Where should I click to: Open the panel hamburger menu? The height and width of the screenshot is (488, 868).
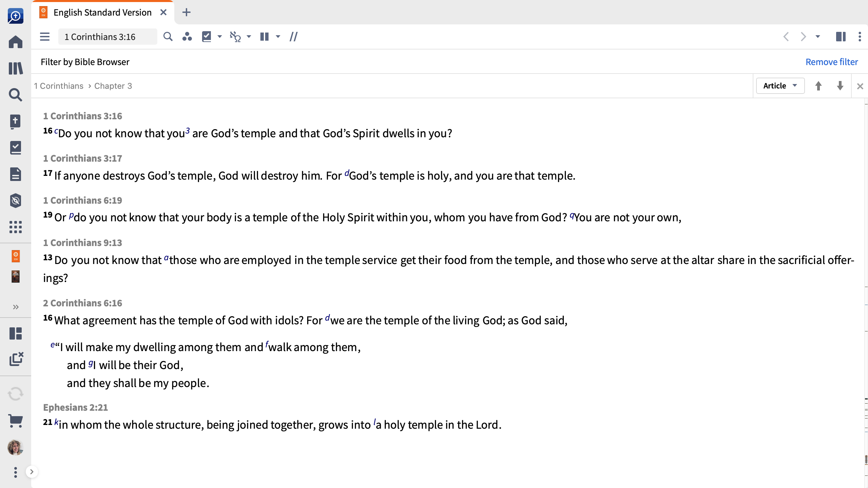(x=45, y=37)
